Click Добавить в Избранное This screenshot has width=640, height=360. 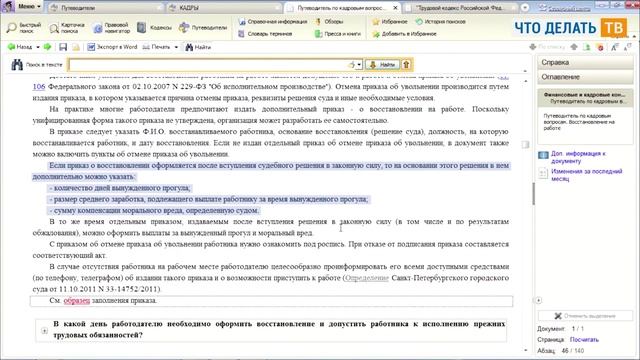pyautogui.click(x=404, y=34)
